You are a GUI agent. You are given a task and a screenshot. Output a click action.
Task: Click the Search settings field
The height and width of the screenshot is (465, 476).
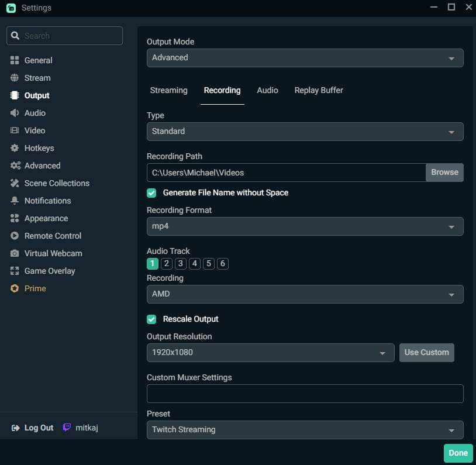[70, 36]
